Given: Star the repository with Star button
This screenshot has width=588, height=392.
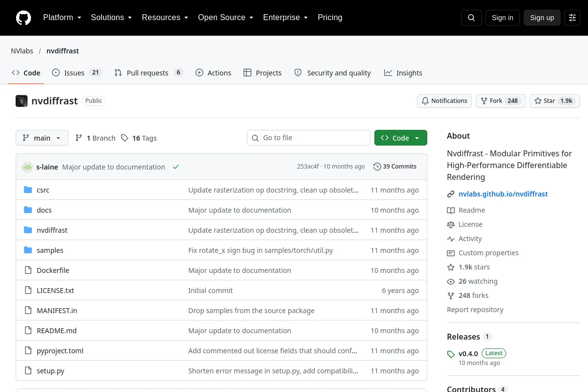Looking at the screenshot, I should [x=555, y=101].
